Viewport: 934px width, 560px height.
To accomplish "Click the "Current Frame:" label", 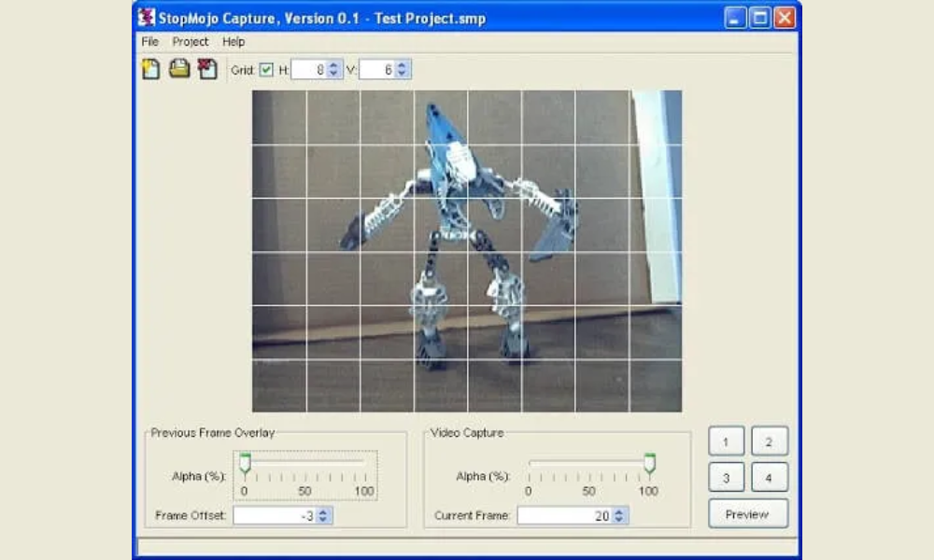I will (472, 515).
